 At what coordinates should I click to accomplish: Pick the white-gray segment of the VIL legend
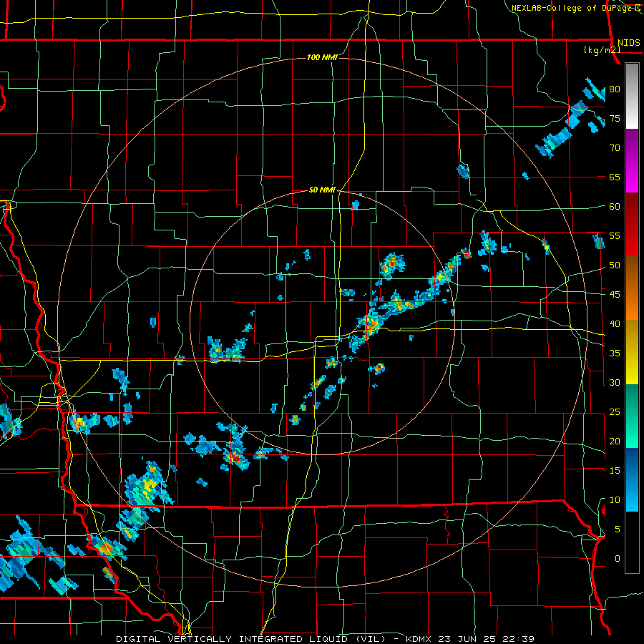pyautogui.click(x=632, y=97)
